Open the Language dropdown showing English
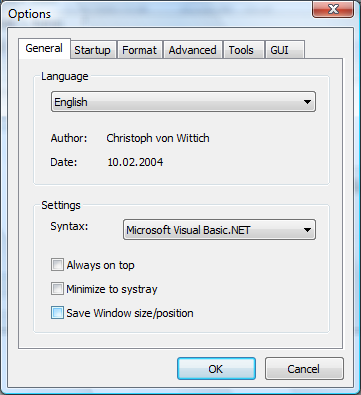The height and width of the screenshot is (395, 361). pos(183,102)
